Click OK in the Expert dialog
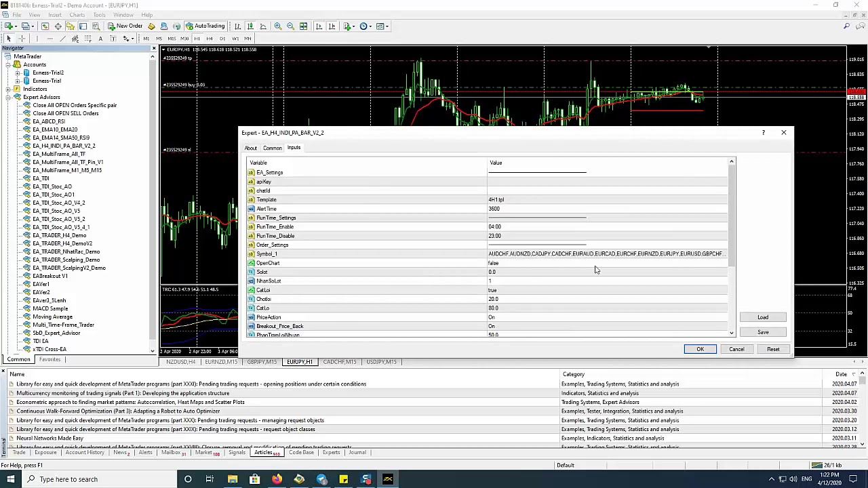868x488 pixels. [700, 349]
